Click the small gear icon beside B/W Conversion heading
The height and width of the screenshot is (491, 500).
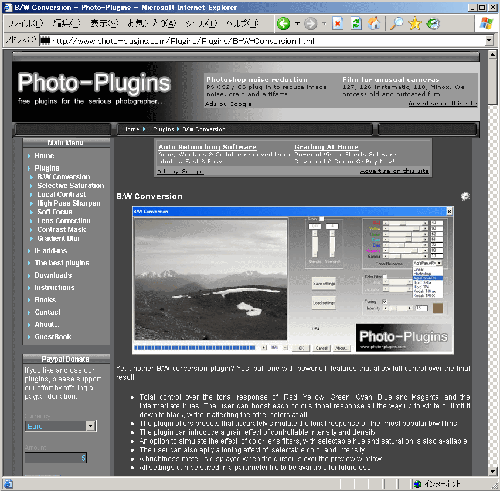click(x=465, y=196)
